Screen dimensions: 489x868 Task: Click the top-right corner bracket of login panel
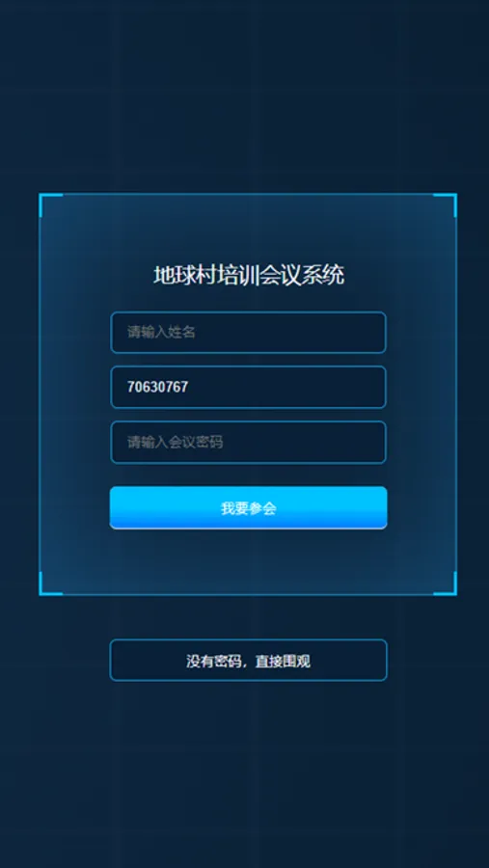(x=446, y=204)
